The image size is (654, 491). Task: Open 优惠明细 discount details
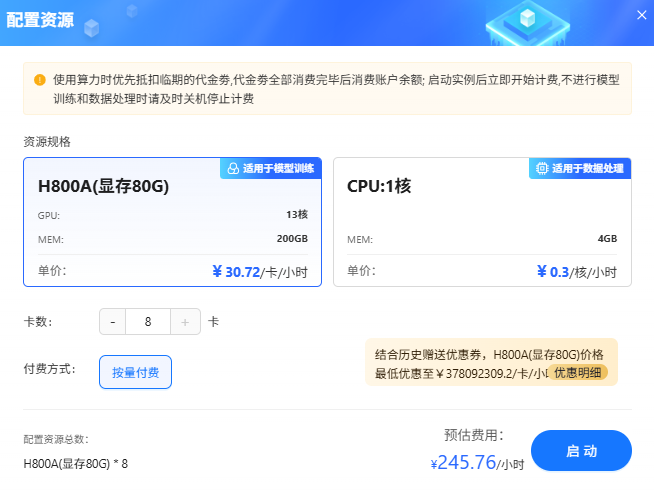578,373
